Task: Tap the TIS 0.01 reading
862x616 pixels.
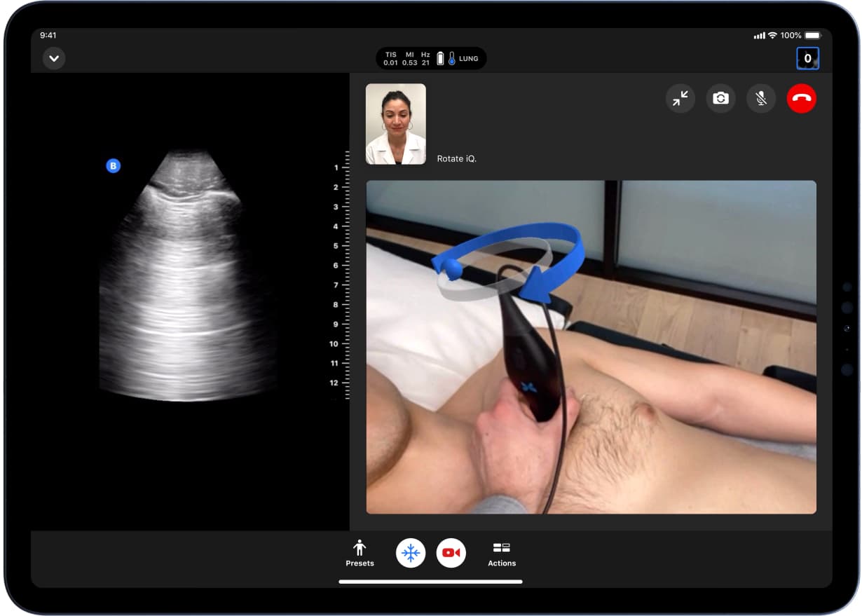Action: click(x=390, y=59)
